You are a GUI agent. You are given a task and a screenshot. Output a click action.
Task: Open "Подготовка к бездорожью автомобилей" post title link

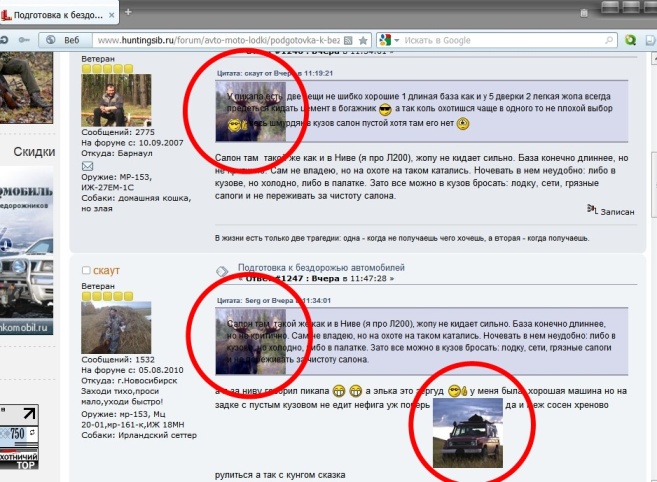(x=320, y=268)
